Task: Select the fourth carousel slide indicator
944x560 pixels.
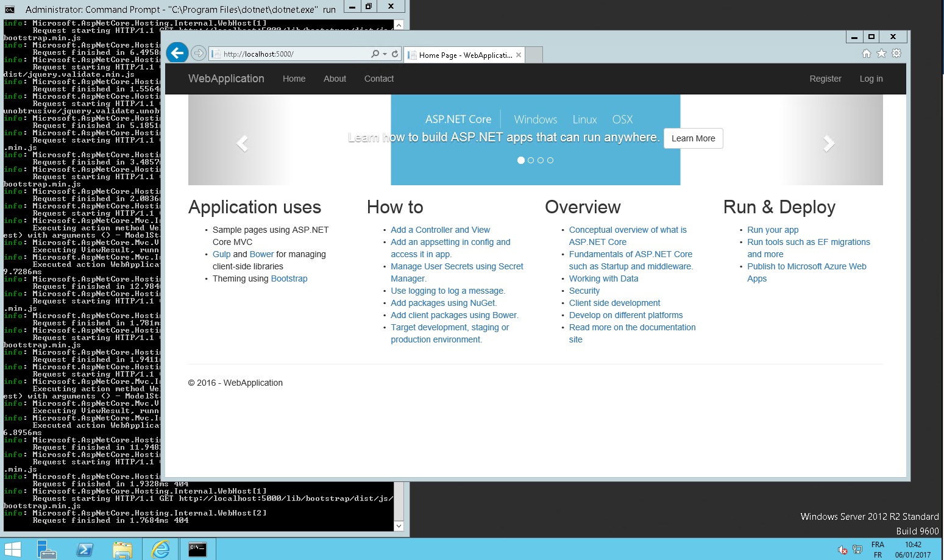Action: (550, 160)
